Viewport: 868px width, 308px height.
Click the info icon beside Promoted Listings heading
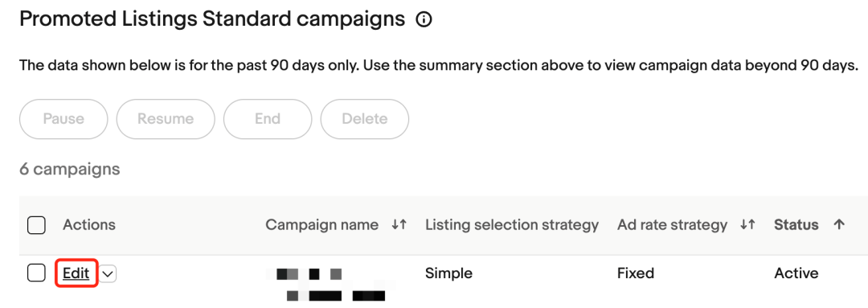tap(424, 20)
